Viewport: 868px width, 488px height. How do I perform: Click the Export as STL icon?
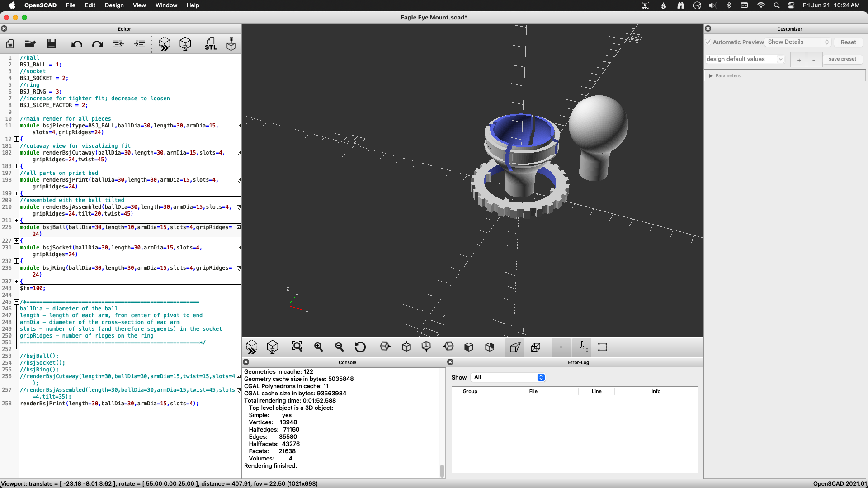coord(211,44)
